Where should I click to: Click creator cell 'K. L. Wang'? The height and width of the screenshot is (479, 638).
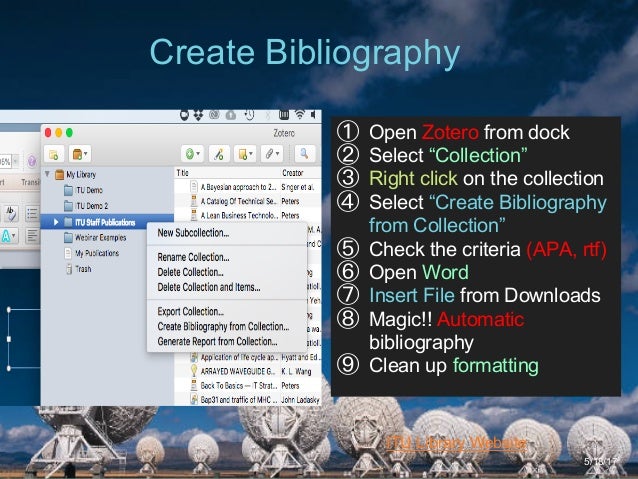(296, 372)
